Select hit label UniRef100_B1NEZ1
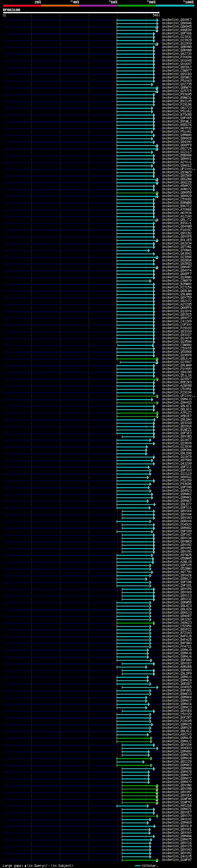The width and height of the screenshot is (197, 868). 177,430
